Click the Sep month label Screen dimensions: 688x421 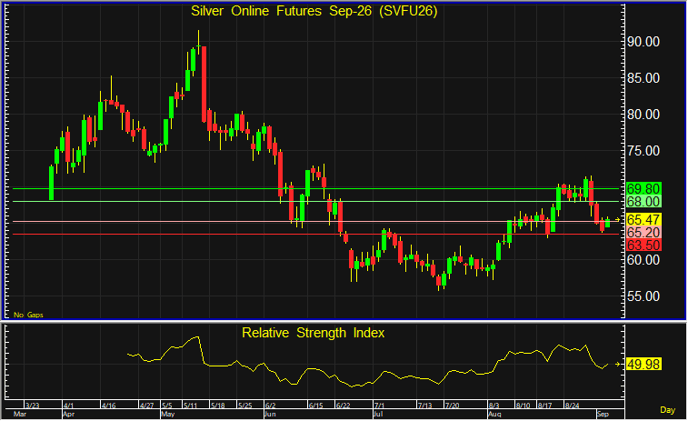(x=603, y=414)
